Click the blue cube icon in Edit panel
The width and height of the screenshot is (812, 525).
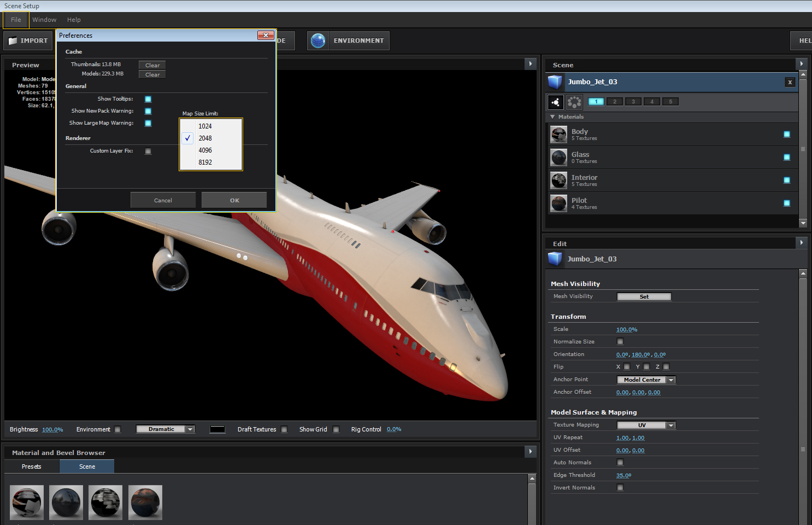pos(555,259)
